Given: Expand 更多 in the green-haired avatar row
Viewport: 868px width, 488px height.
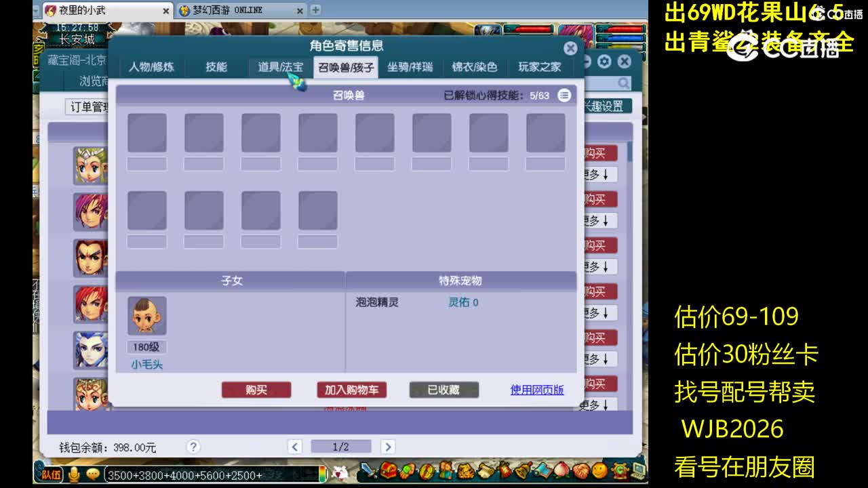Looking at the screenshot, I should (599, 174).
